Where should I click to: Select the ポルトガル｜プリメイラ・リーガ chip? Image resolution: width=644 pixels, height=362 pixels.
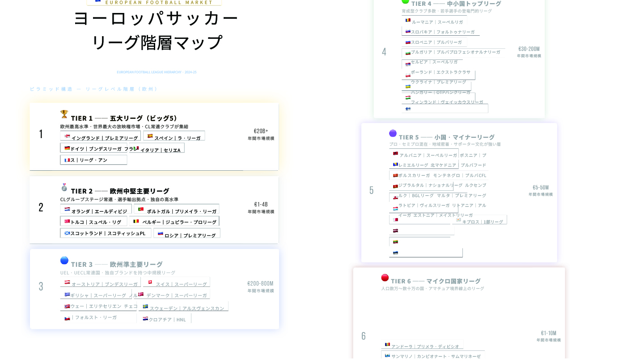click(177, 209)
